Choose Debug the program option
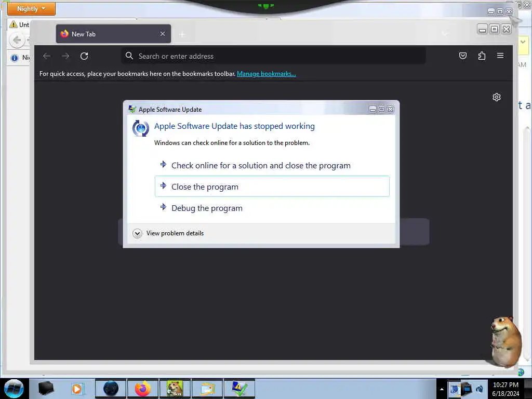Viewport: 532px width, 399px height. click(x=272, y=208)
